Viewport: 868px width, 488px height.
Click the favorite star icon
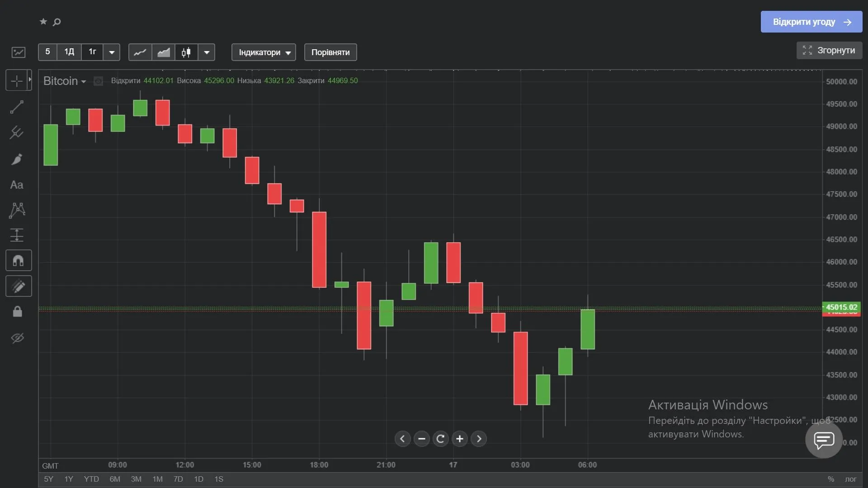[x=43, y=21]
